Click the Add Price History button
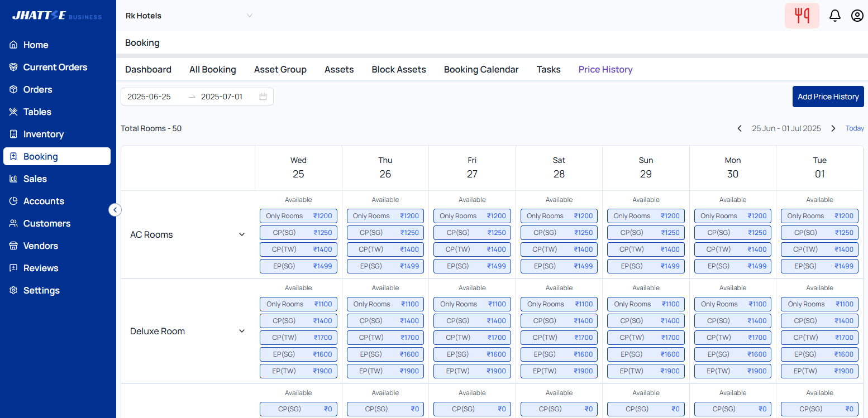 point(828,97)
